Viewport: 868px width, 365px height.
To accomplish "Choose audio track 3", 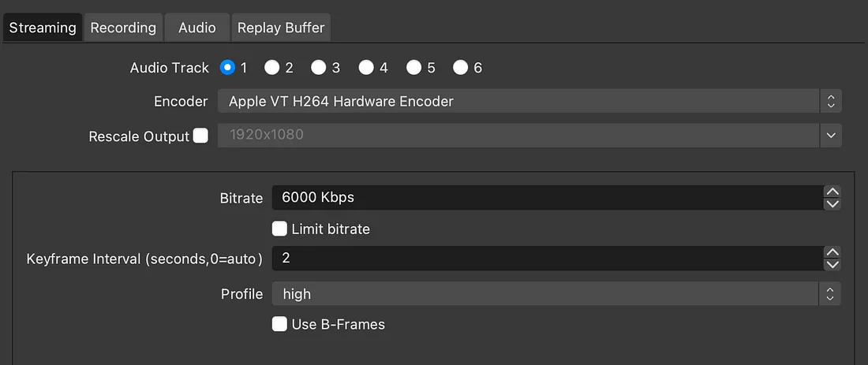I will tap(319, 68).
